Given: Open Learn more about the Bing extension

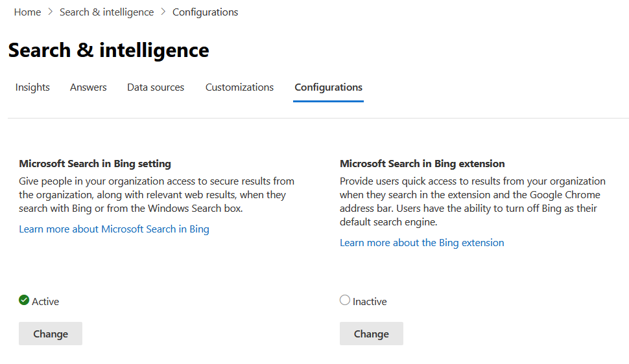Looking at the screenshot, I should pos(422,242).
